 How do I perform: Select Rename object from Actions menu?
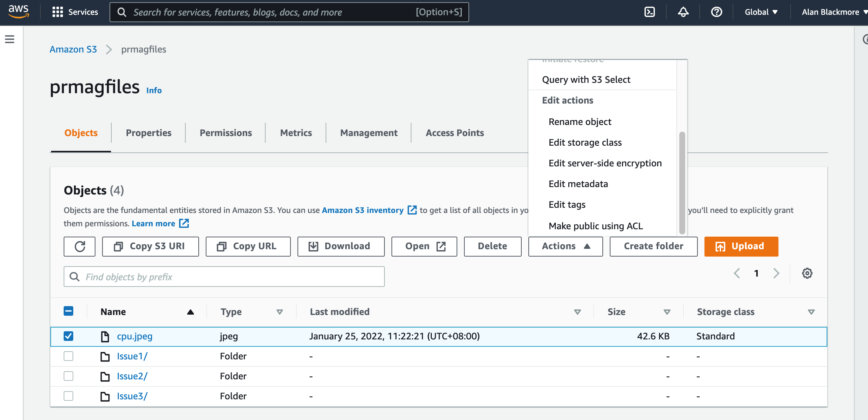[580, 121]
